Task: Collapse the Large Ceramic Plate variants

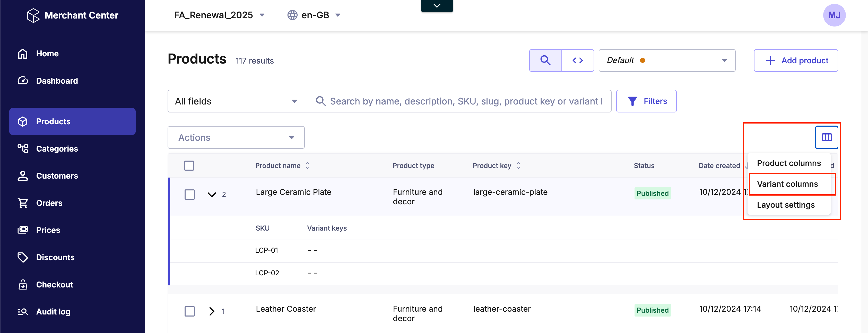Action: click(212, 194)
